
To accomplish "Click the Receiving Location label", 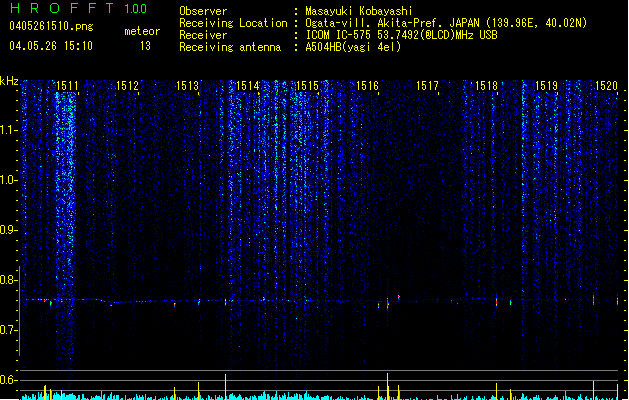I will [x=233, y=23].
